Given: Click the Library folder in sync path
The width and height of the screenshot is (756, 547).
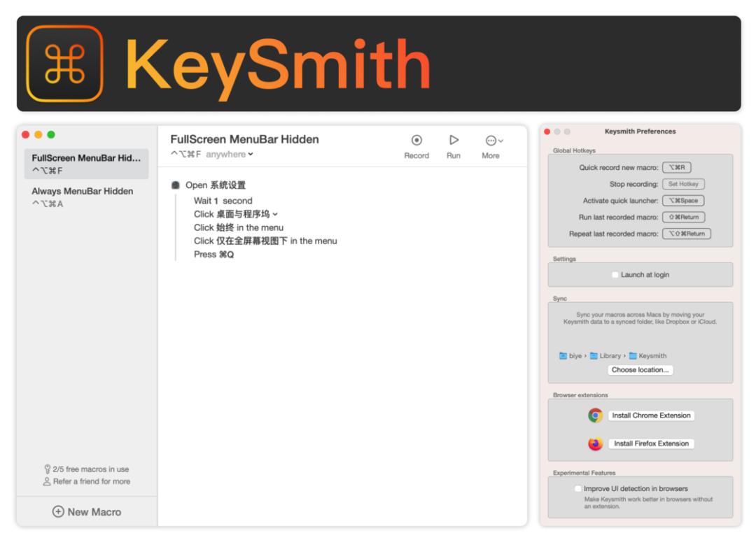Looking at the screenshot, I should pos(605,356).
